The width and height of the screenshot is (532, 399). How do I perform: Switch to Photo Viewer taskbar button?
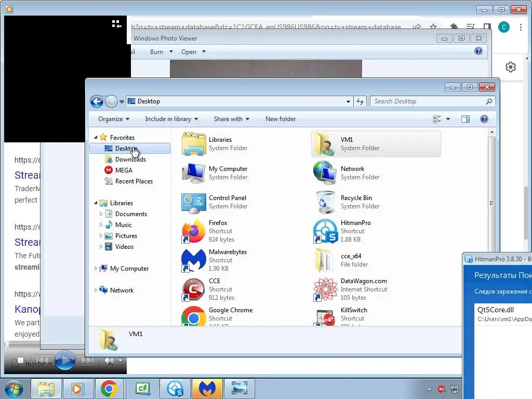tap(239, 389)
